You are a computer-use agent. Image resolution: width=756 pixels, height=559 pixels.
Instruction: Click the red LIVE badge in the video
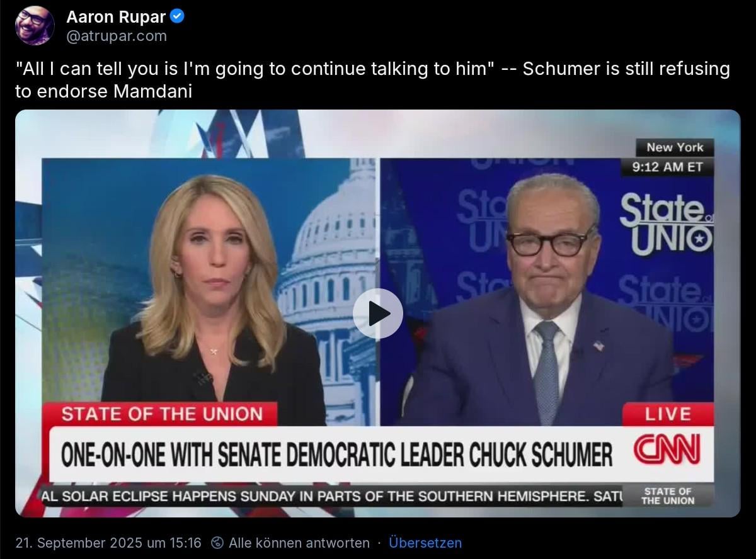[x=668, y=414]
